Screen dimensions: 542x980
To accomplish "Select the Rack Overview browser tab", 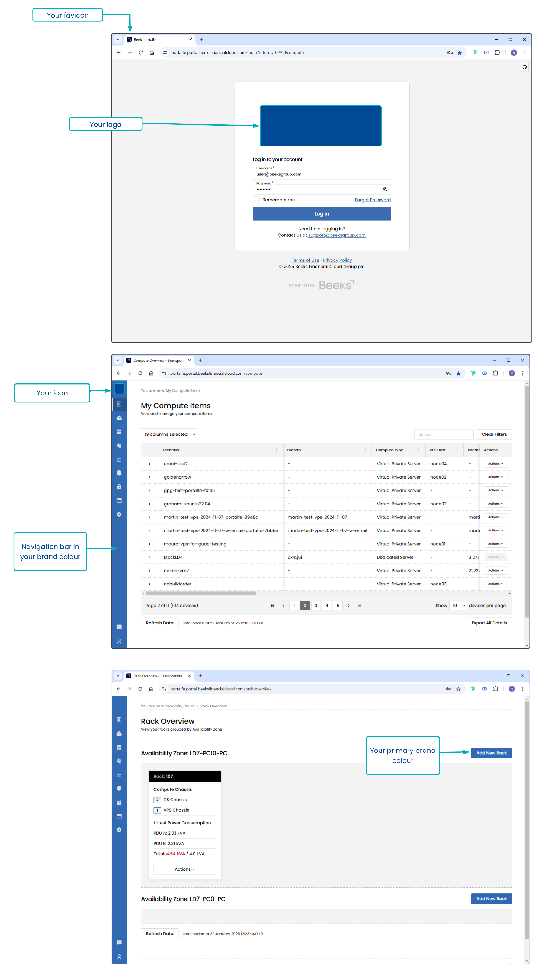I will [x=159, y=676].
